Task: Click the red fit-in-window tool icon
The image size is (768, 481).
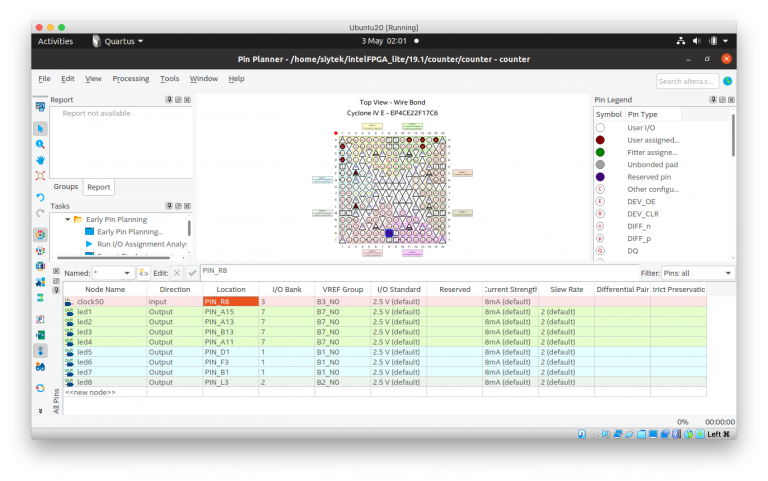Action: point(40,175)
